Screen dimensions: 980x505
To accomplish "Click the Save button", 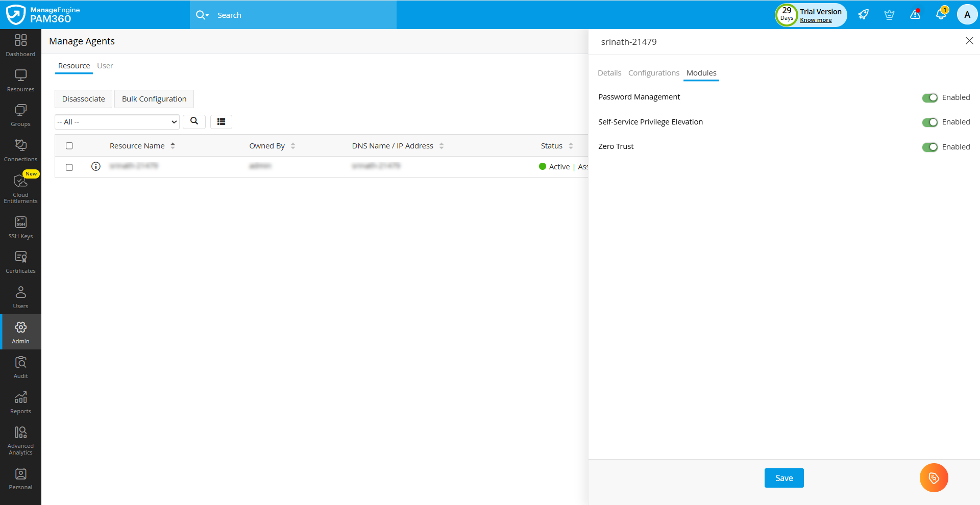I will pos(783,478).
